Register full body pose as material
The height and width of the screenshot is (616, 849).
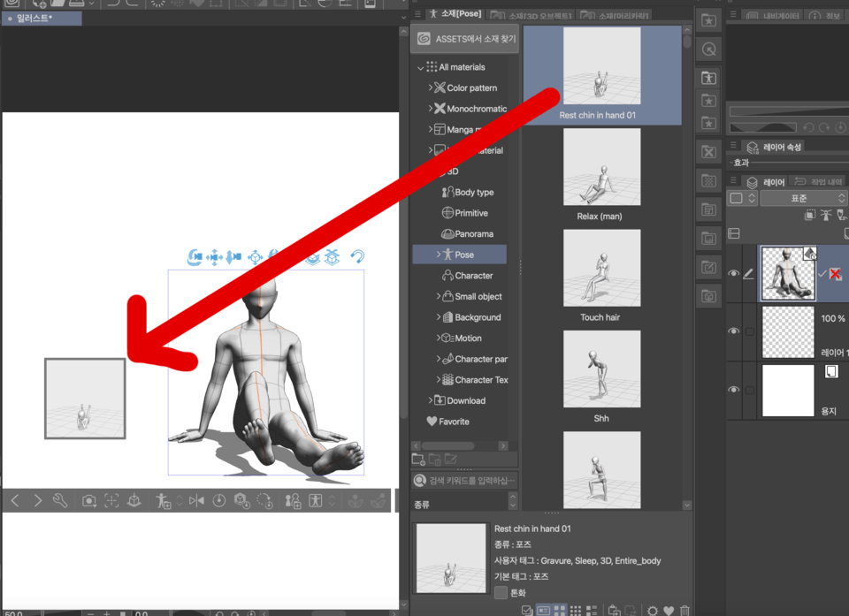click(x=163, y=501)
